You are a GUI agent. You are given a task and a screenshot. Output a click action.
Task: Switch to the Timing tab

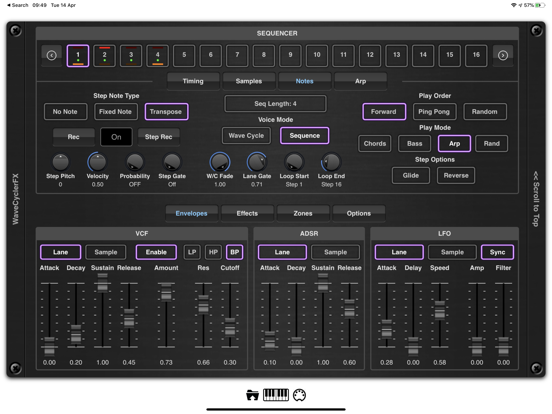click(193, 81)
